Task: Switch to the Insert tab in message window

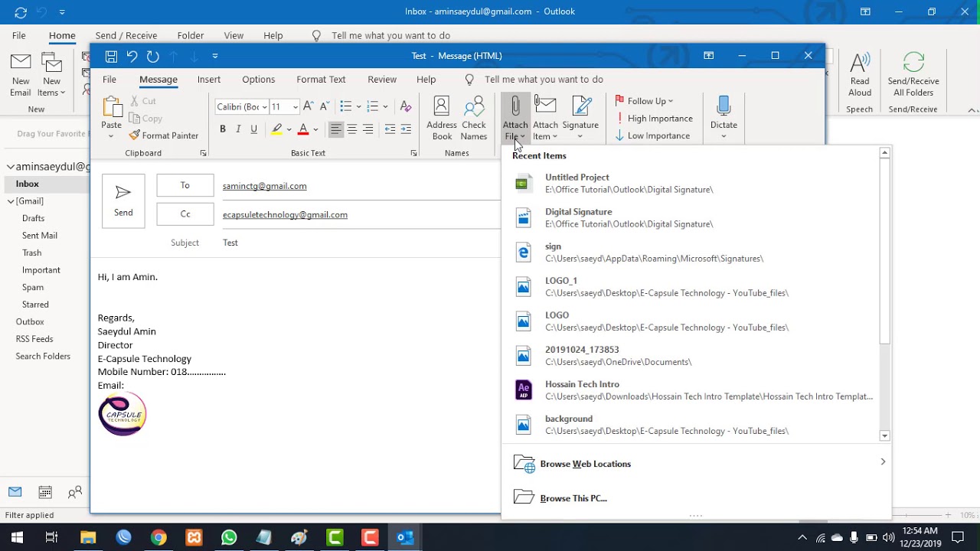Action: pos(209,80)
